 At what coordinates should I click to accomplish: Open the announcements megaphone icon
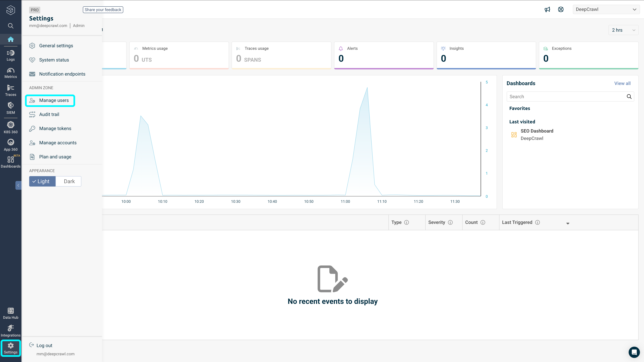547,9
